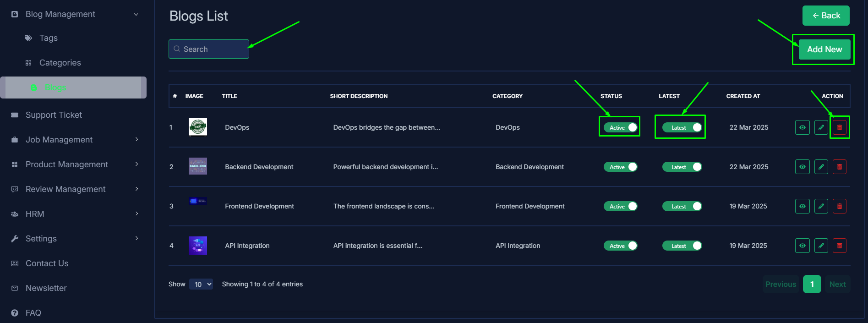Toggle the Latest switch for Frontend Development

point(682,206)
